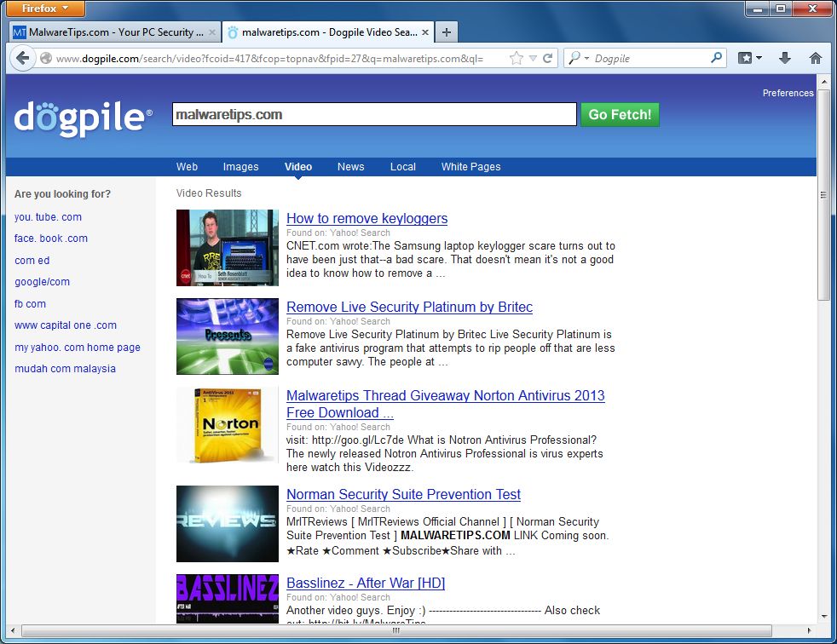Click the CNET keylogger video thumbnail
This screenshot has height=644, width=837.
228,248
